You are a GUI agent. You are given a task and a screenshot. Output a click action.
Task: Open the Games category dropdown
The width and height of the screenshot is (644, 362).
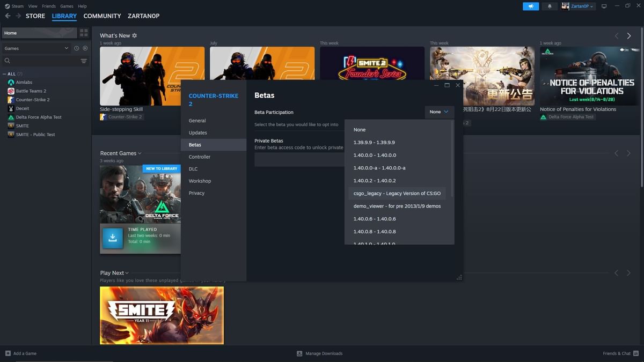tap(36, 48)
